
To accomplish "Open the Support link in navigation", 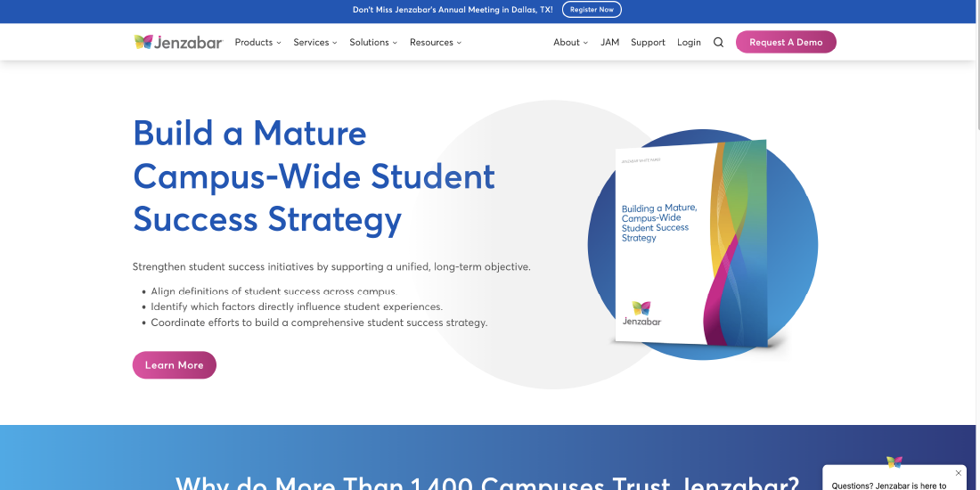I will (x=648, y=42).
